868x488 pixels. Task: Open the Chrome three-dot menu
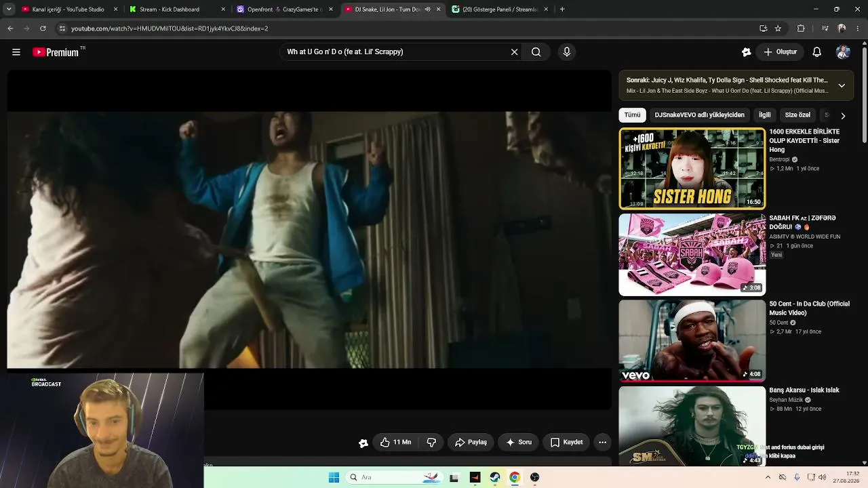point(858,28)
